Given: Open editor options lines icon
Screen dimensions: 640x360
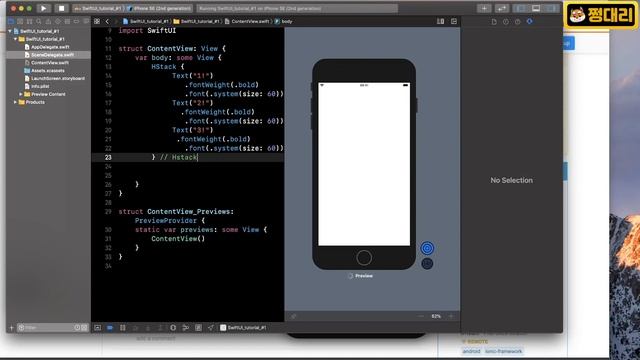Looking at the screenshot, I should pyautogui.click(x=440, y=21).
